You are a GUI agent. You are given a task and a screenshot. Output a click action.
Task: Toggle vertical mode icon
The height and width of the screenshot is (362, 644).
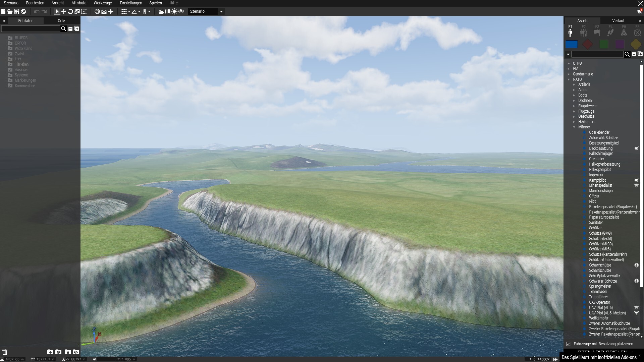click(111, 11)
